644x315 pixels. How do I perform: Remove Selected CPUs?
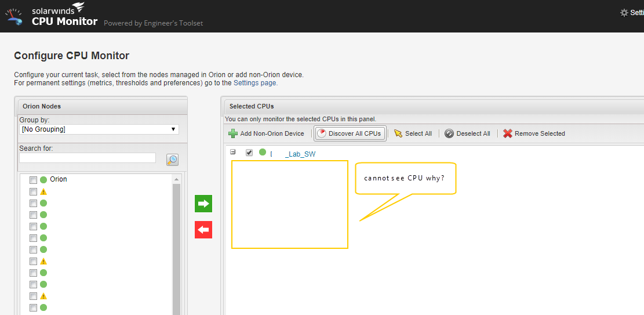tap(534, 133)
